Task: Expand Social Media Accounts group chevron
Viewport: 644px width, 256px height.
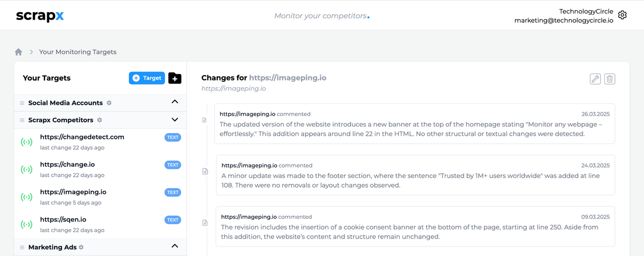Action: (x=175, y=102)
